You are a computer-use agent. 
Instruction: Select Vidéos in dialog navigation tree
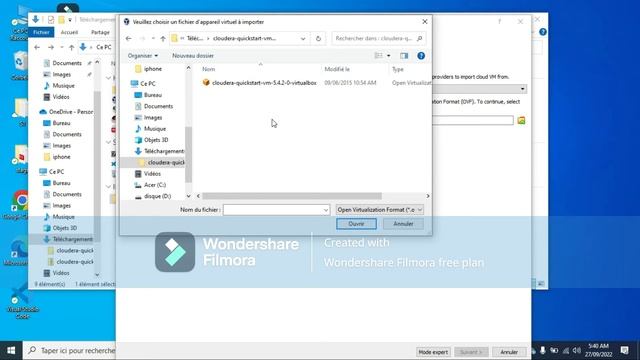point(152,174)
